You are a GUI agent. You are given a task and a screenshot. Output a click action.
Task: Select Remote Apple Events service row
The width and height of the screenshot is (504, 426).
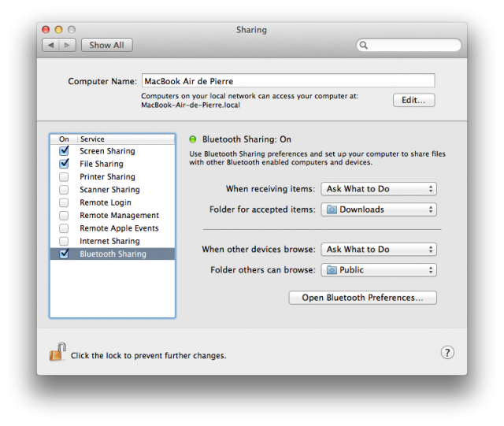113,228
